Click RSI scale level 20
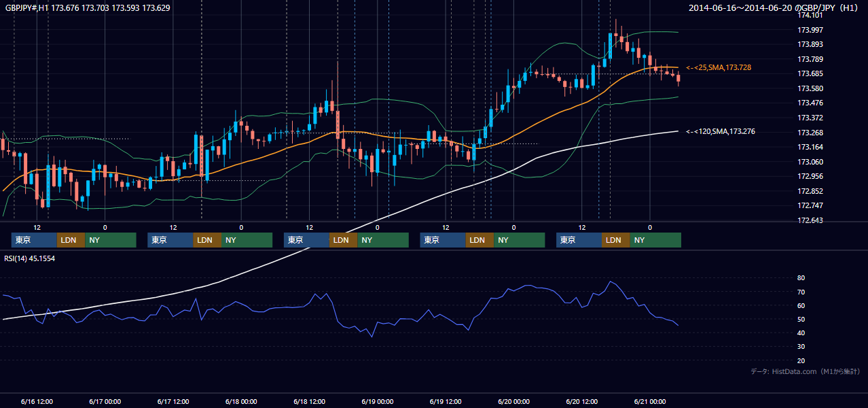This screenshot has width=868, height=408. point(801,360)
